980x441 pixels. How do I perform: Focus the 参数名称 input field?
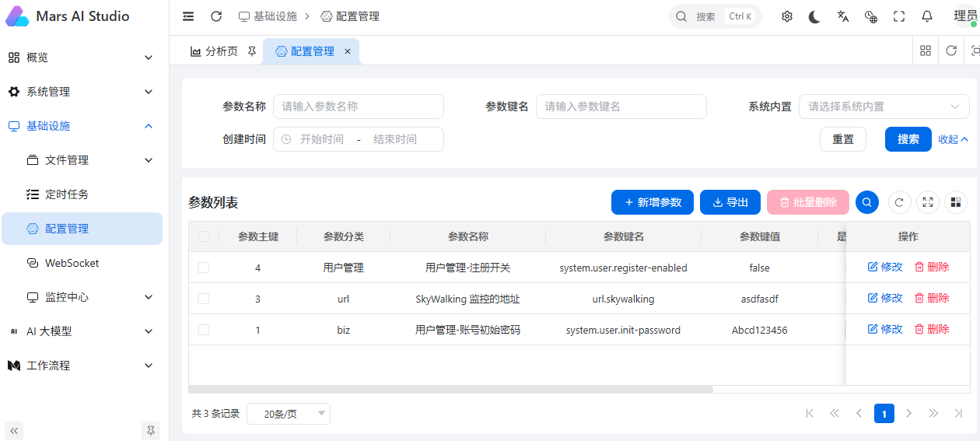[359, 107]
